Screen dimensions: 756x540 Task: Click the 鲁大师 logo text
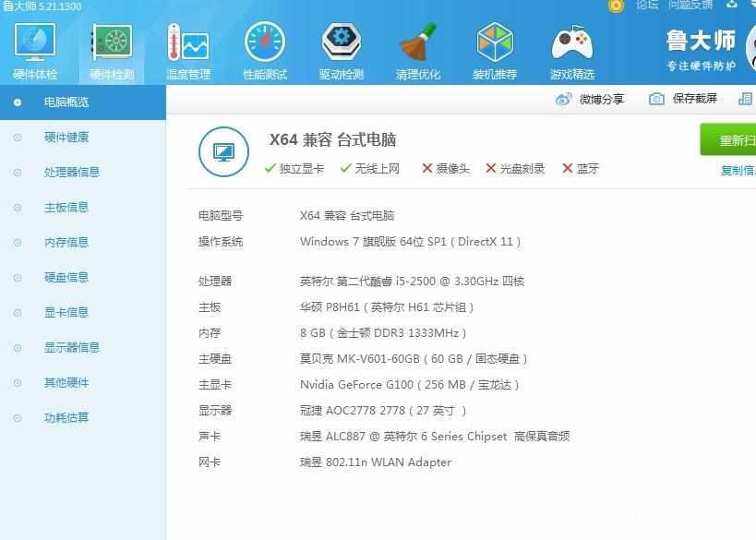tap(701, 41)
